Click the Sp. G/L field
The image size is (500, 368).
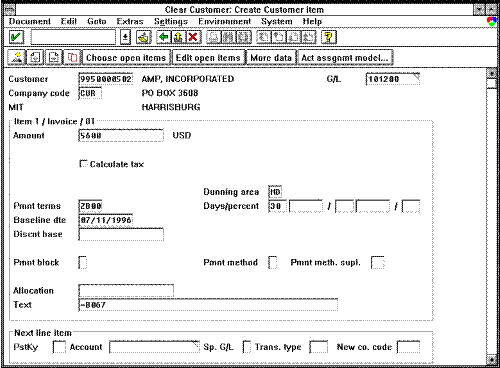point(247,347)
